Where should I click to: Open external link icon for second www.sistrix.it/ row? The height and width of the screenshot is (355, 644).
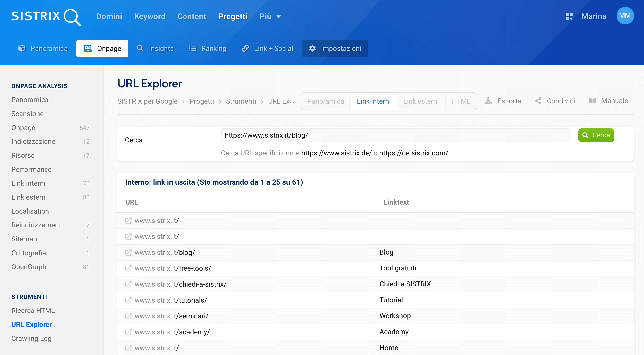[x=128, y=236]
